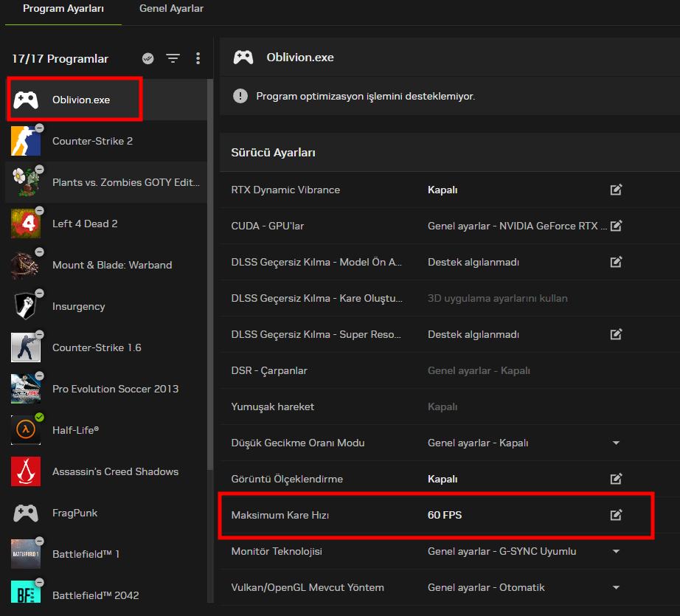Click the Left 4 Dead 2 icon
The image size is (680, 616).
pos(26,224)
